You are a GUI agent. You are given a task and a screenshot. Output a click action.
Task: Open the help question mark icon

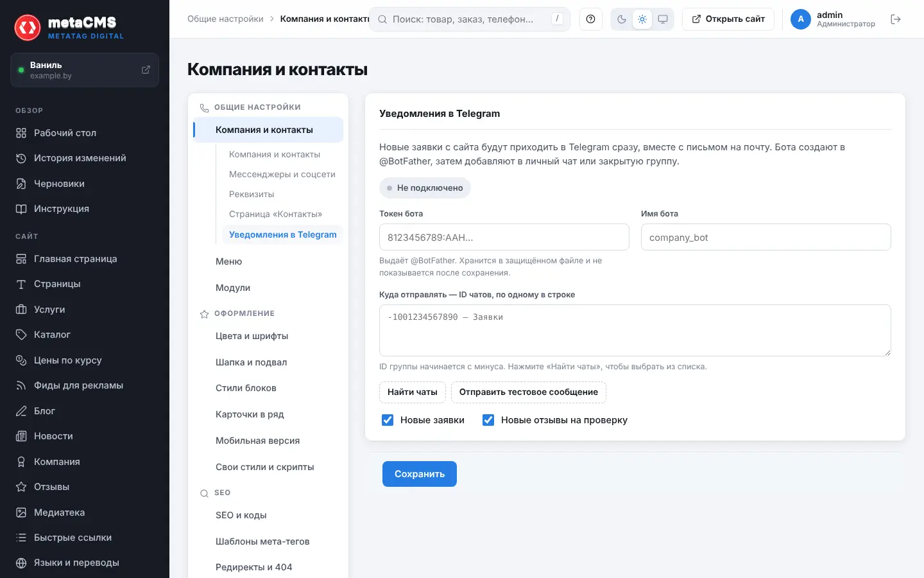point(590,19)
